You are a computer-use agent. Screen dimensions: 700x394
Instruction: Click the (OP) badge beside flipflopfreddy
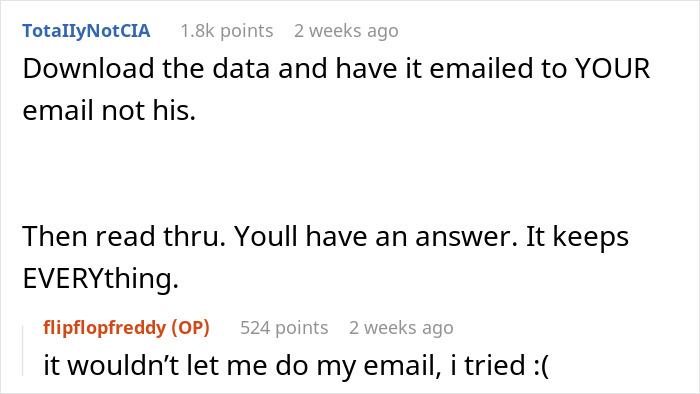(x=191, y=328)
